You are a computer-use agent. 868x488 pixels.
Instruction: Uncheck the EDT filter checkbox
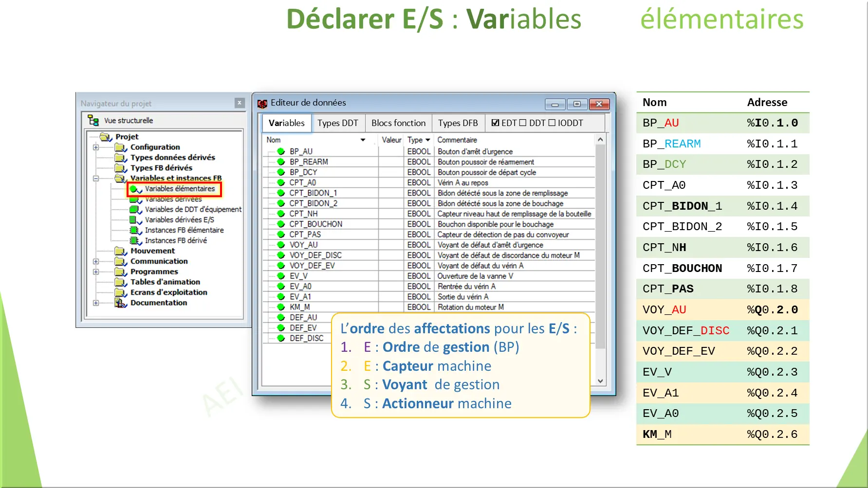tap(495, 123)
